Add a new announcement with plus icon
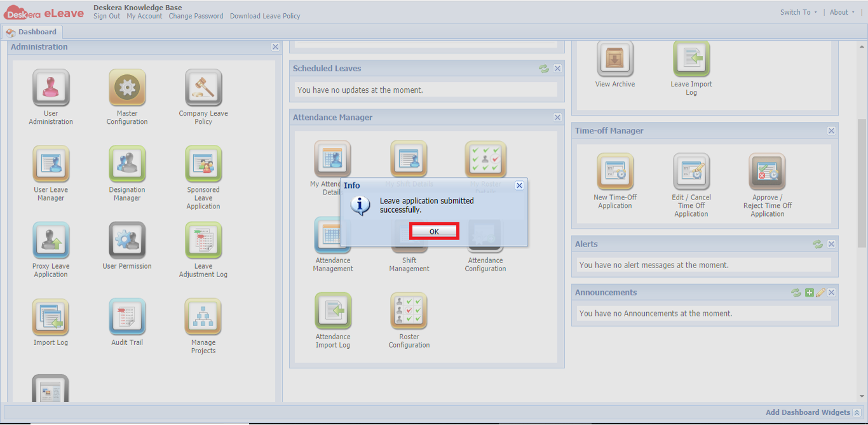The image size is (868, 425). point(809,293)
